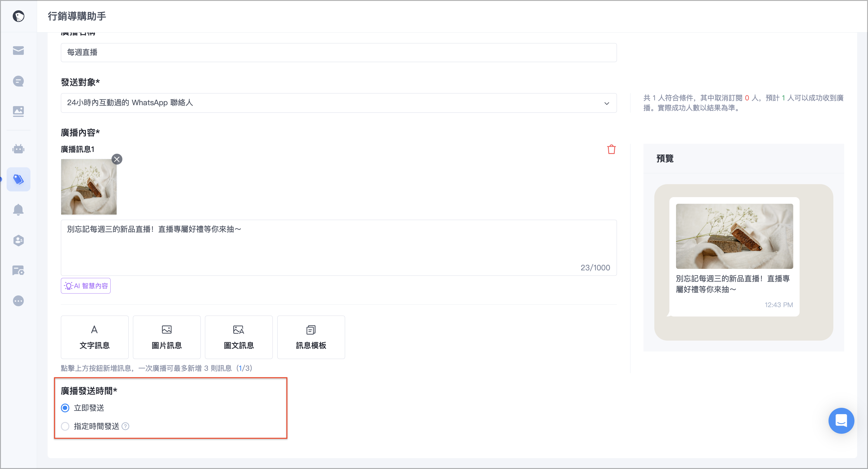Click the hint text about adding 3 messages
868x469 pixels.
pos(156,368)
